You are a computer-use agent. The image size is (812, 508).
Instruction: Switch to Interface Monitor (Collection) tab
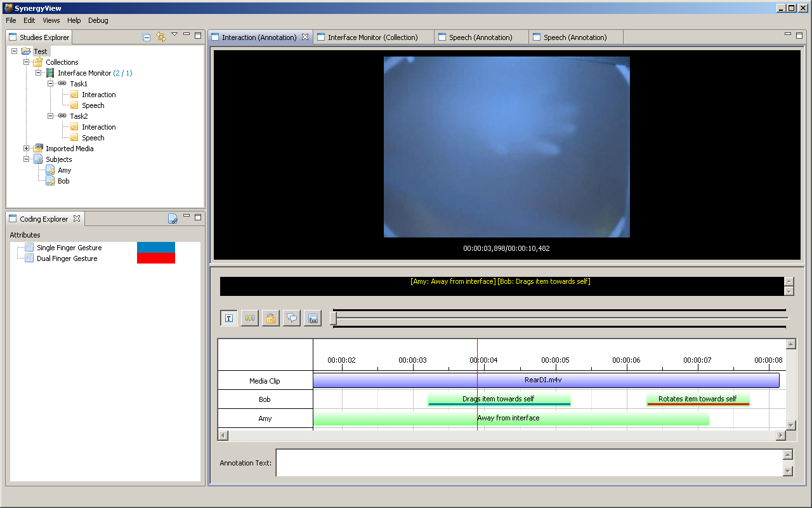(x=372, y=37)
